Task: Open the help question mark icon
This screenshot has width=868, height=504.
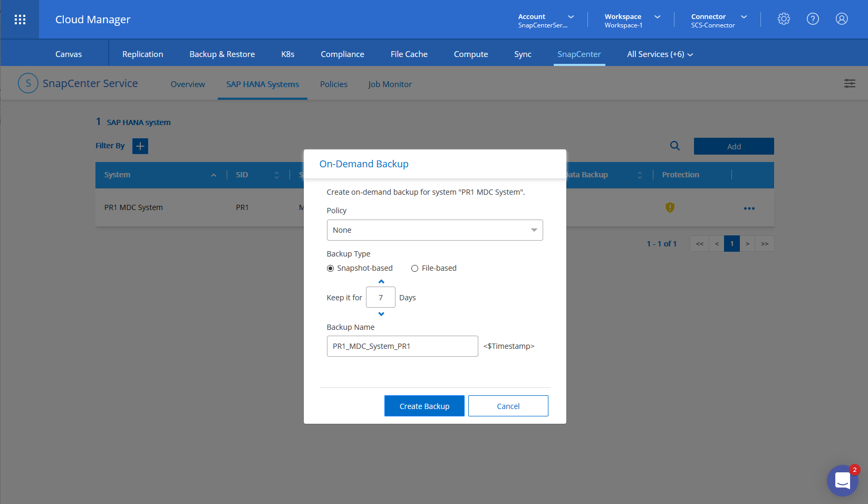Action: (813, 19)
